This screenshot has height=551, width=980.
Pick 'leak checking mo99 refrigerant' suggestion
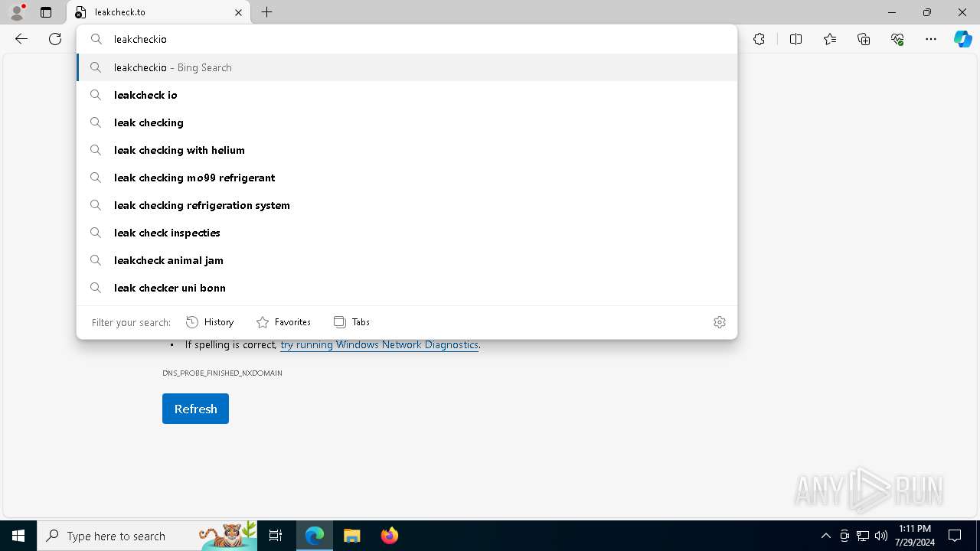point(407,178)
